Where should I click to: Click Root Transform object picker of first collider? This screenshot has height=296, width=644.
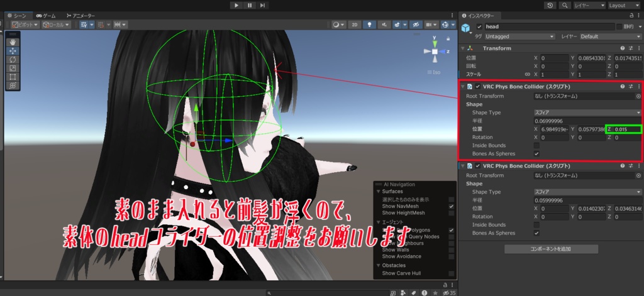click(x=638, y=96)
